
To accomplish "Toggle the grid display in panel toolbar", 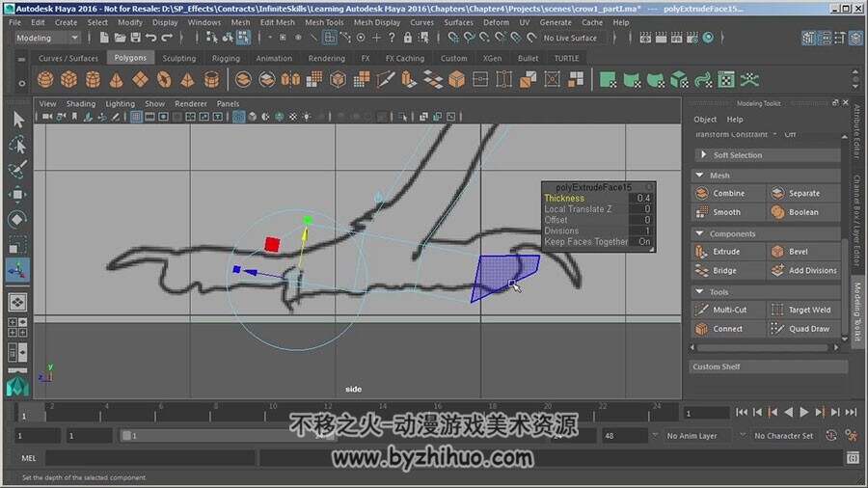I will click(x=136, y=117).
